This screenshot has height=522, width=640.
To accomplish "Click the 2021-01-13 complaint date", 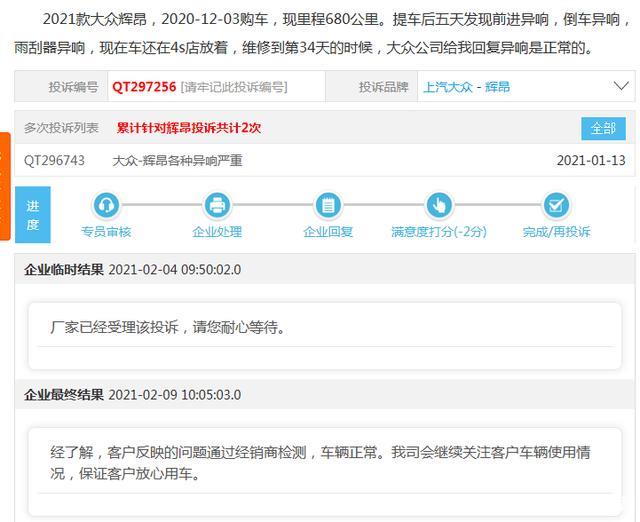I will [591, 160].
